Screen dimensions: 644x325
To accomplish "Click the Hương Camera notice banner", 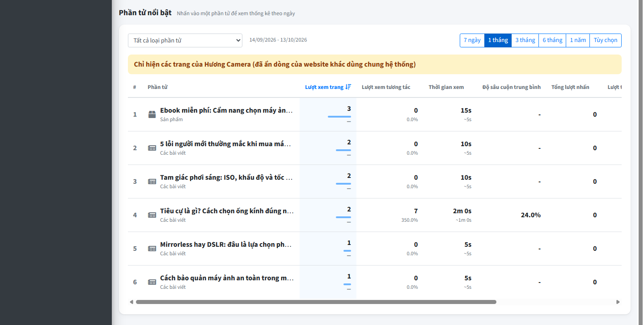I will point(375,64).
